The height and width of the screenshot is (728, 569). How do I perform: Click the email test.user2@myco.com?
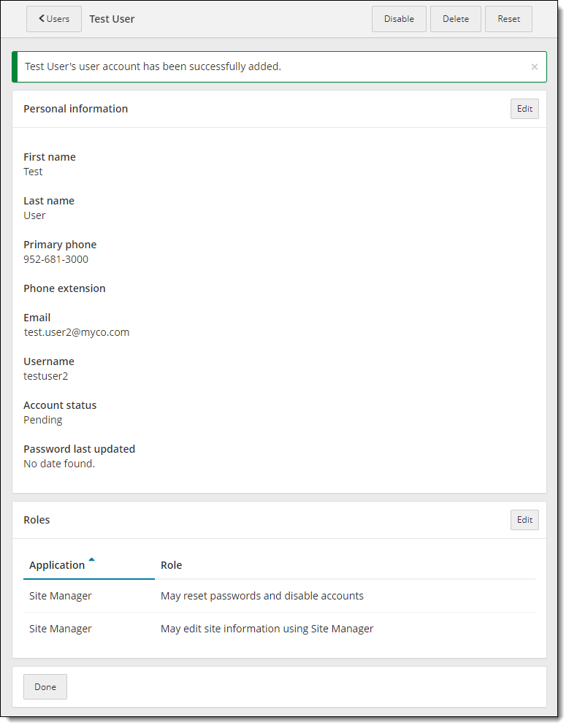77,332
